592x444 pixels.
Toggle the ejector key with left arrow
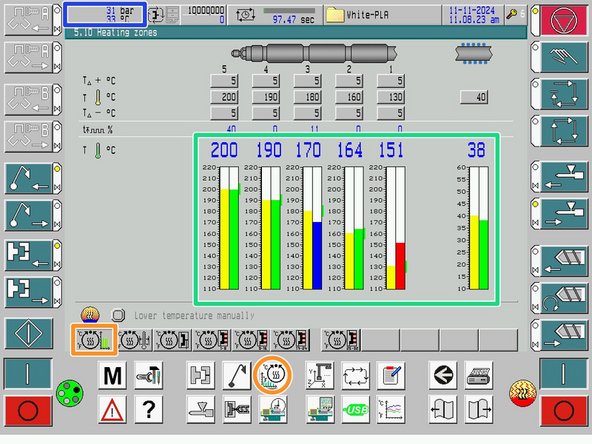click(x=28, y=179)
